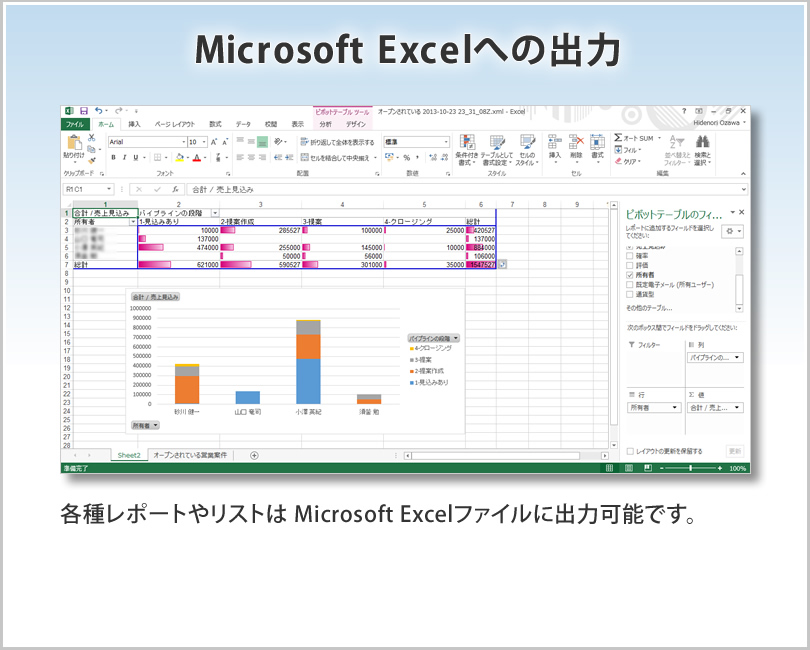Toggle レイアウトの更新を保留する checkbox
The width and height of the screenshot is (810, 650).
pyautogui.click(x=630, y=451)
